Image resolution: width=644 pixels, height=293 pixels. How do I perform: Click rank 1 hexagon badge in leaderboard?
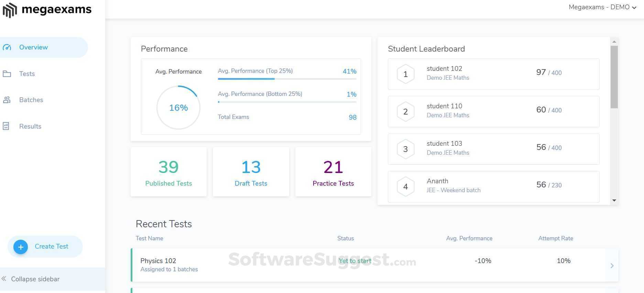[x=405, y=74]
